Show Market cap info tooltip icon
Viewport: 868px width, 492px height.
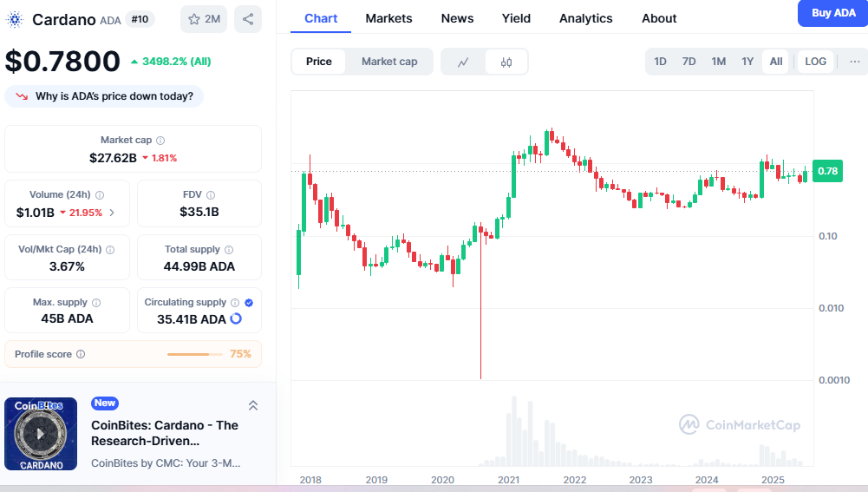point(160,141)
